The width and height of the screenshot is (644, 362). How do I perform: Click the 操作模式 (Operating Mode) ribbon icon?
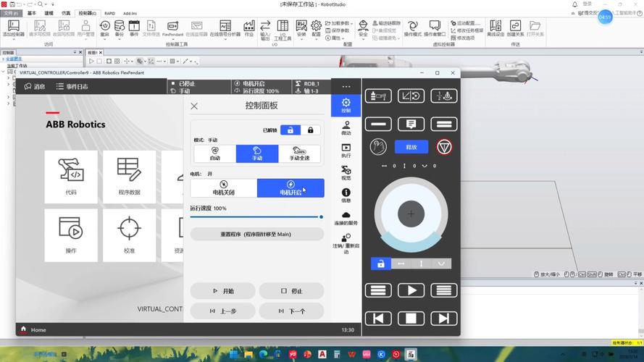(413, 28)
